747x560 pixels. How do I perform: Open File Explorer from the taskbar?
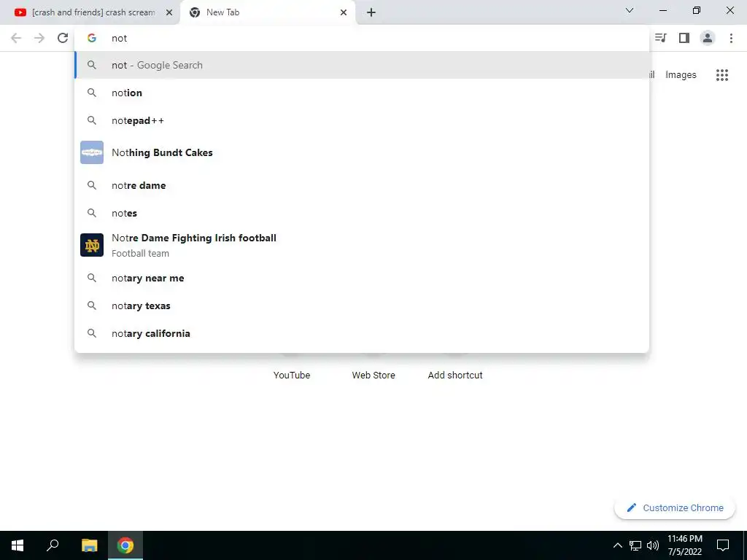[x=89, y=545]
